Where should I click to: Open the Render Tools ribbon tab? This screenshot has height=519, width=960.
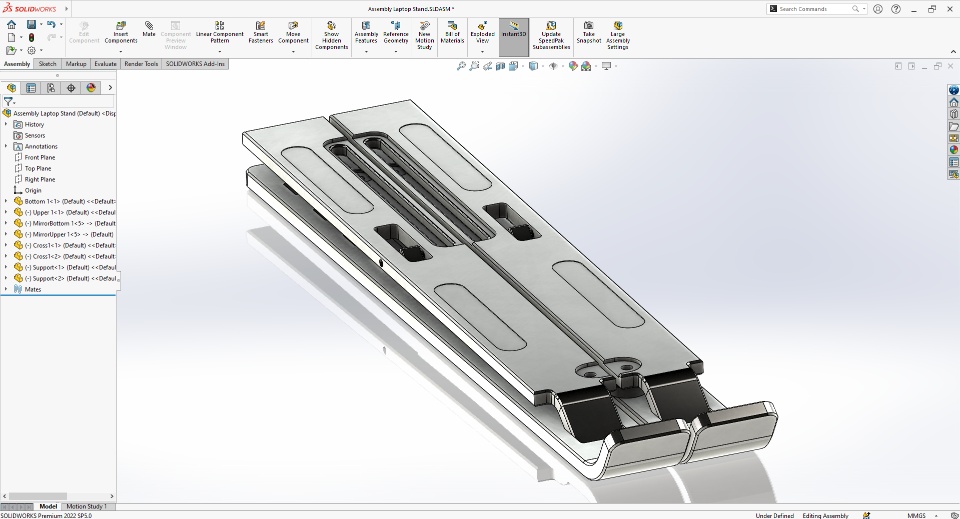pos(141,64)
